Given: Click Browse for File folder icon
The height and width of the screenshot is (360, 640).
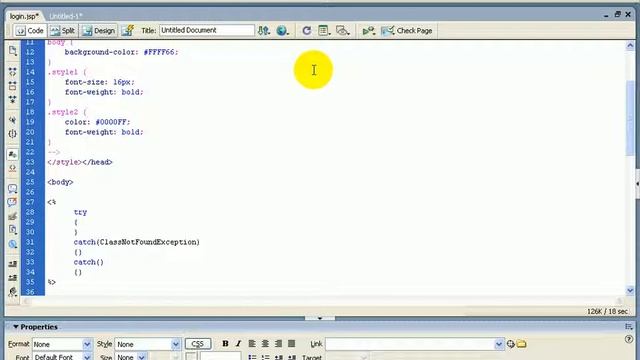Looking at the screenshot, I should tap(521, 344).
